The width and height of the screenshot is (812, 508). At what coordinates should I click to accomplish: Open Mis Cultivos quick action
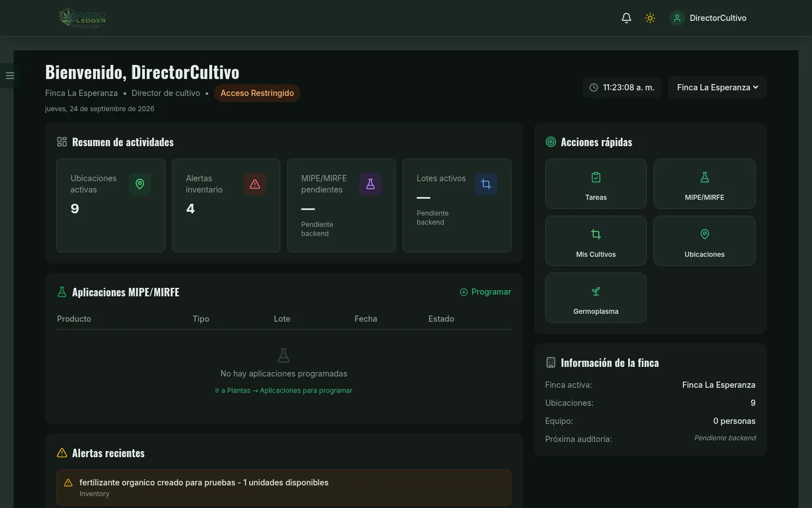(x=596, y=241)
